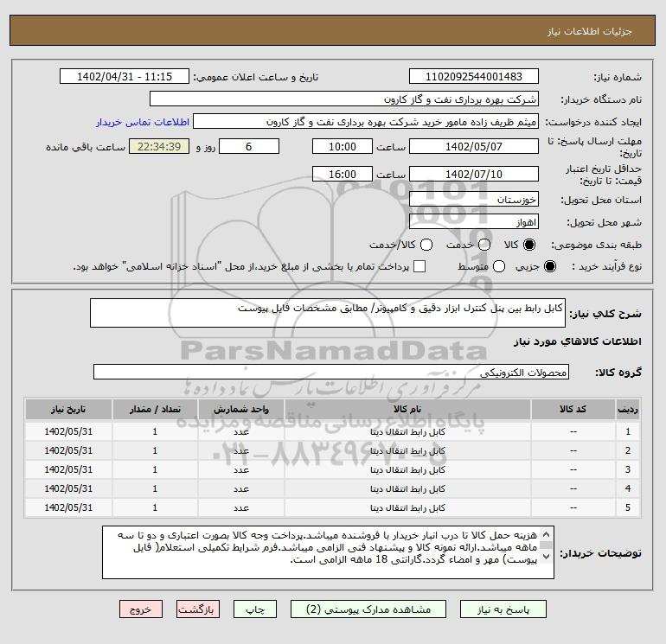This screenshot has width=666, height=644.
Task: Click the unit عدد in row 4
Action: (240, 489)
